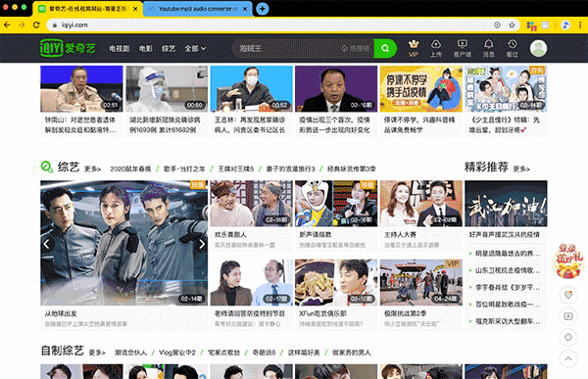Screen dimensions: 588x379
Task: Click the 山东卫视抗击疫情歌 list item
Action: (508, 270)
